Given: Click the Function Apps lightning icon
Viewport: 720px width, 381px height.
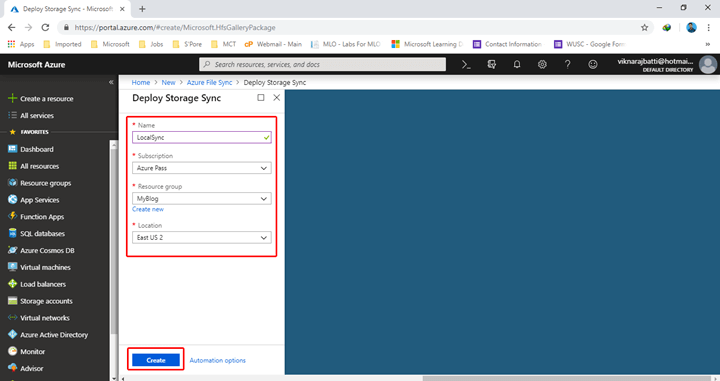Looking at the screenshot, I should (12, 216).
